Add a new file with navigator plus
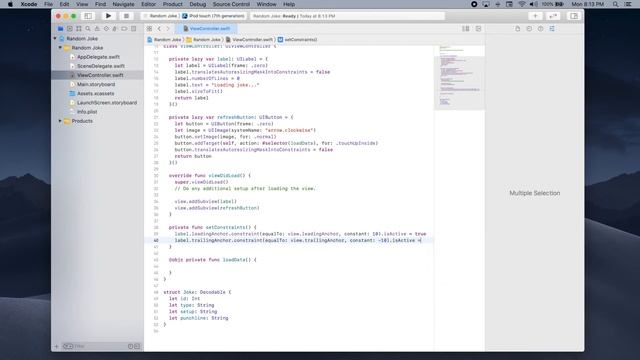Viewport: 640px width, 360px height. point(56,346)
